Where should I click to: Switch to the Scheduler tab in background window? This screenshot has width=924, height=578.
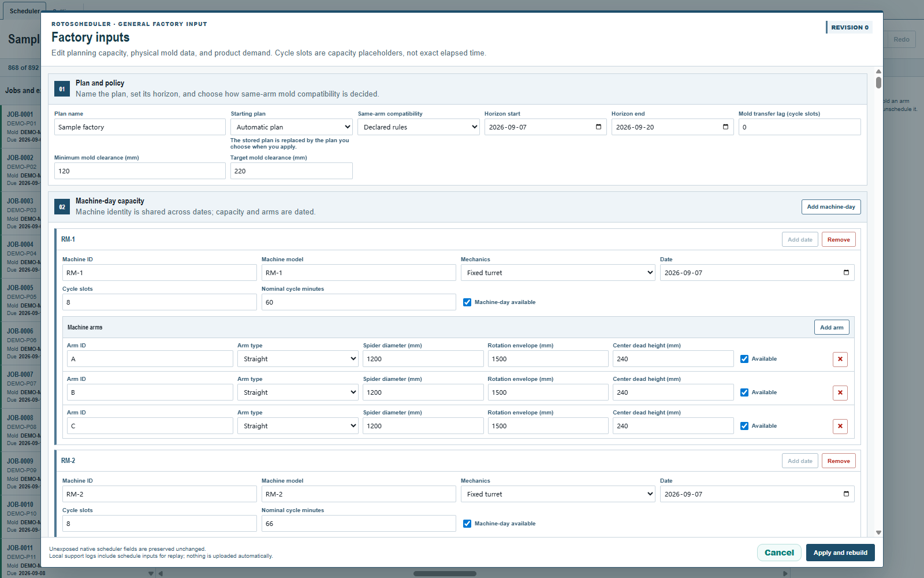[24, 11]
